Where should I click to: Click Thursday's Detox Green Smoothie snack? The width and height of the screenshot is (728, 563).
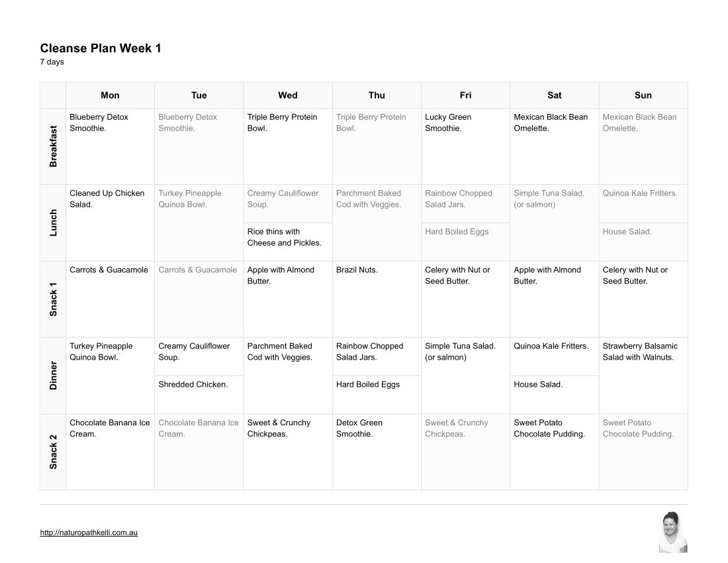point(359,429)
